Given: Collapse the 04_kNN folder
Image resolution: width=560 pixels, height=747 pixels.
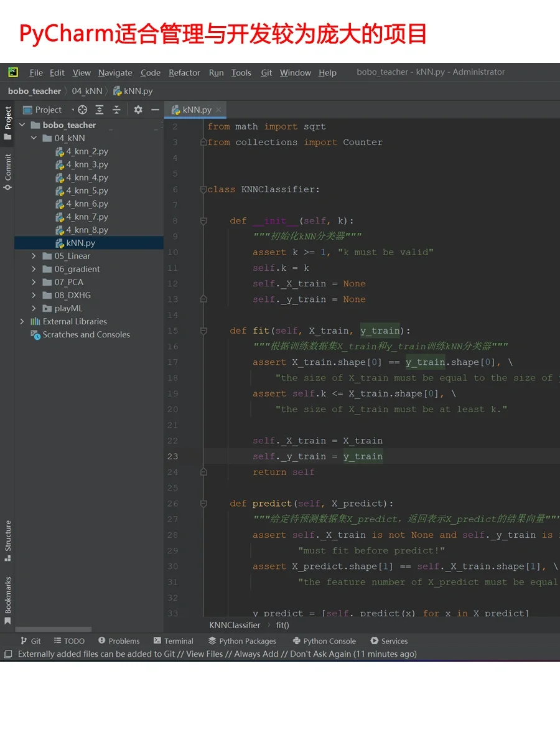Looking at the screenshot, I should click(34, 138).
